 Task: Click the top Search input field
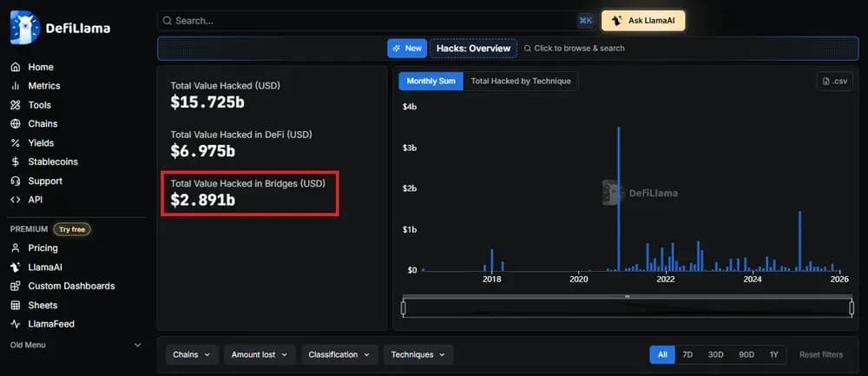coord(365,20)
